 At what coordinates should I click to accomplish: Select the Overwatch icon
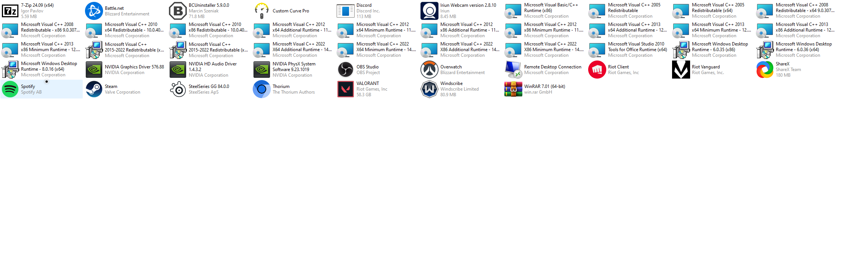(429, 70)
